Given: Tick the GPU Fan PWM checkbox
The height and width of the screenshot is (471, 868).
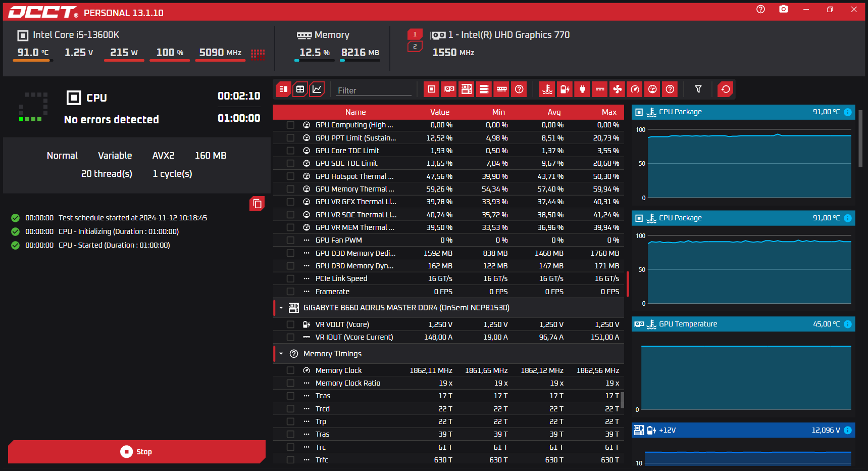Looking at the screenshot, I should [x=290, y=240].
